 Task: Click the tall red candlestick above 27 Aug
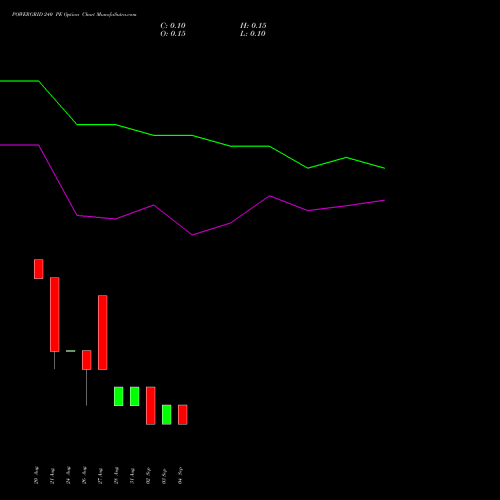103,332
